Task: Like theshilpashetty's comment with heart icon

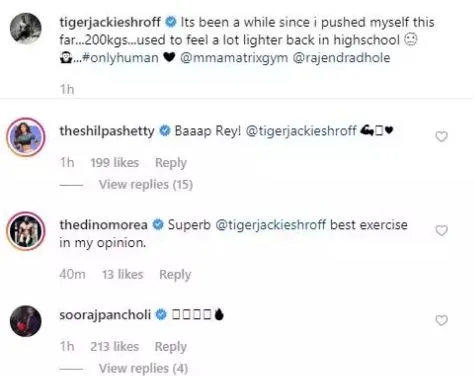Action: [441, 136]
